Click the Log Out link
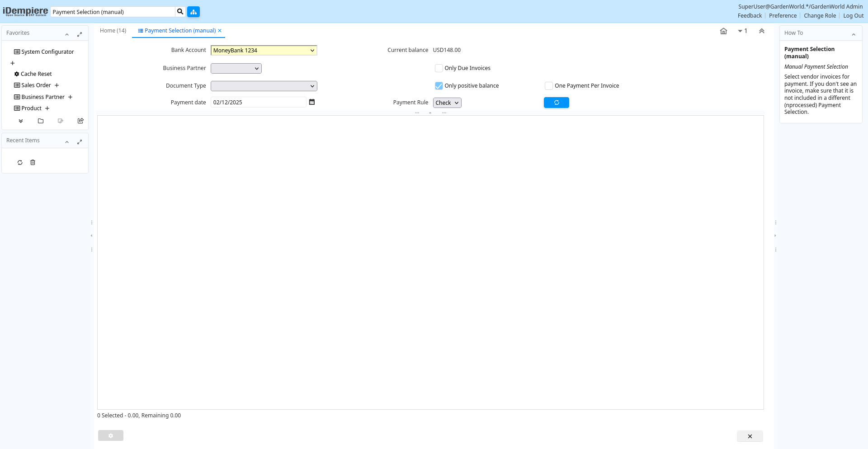This screenshot has height=449, width=868. tap(853, 16)
